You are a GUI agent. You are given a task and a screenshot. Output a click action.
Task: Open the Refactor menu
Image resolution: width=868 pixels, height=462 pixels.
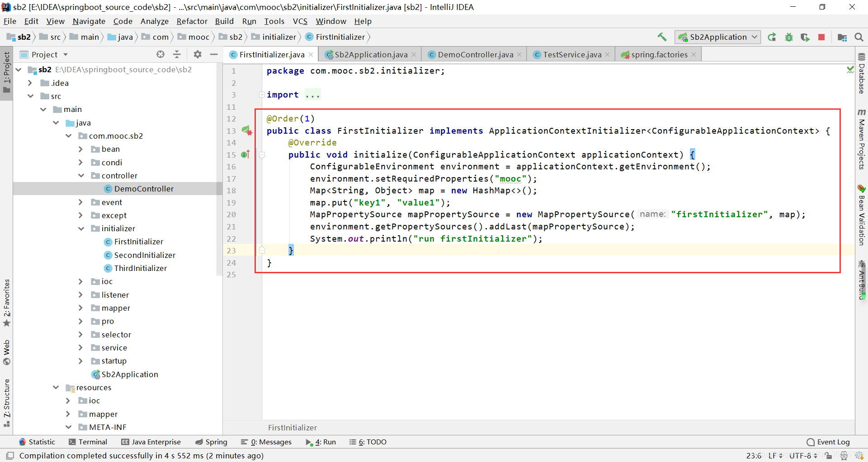coord(192,21)
